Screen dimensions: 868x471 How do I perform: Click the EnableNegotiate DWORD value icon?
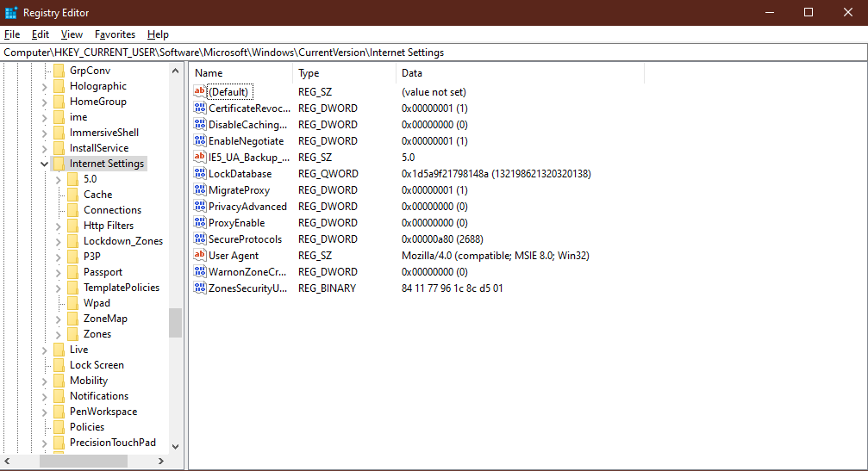(x=199, y=140)
